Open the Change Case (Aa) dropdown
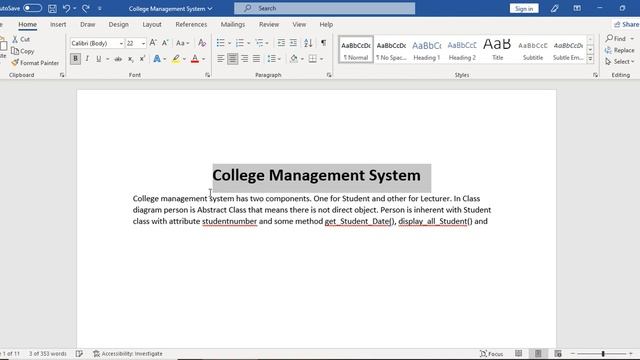 (182, 43)
